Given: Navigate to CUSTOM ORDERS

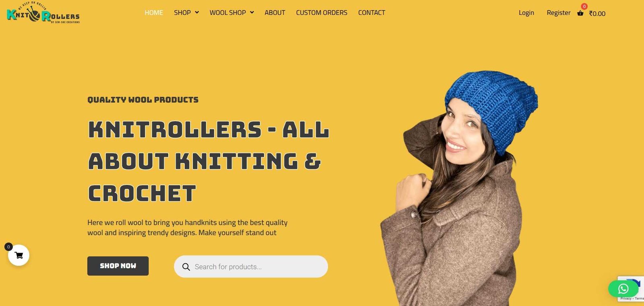Looking at the screenshot, I should click(322, 12).
